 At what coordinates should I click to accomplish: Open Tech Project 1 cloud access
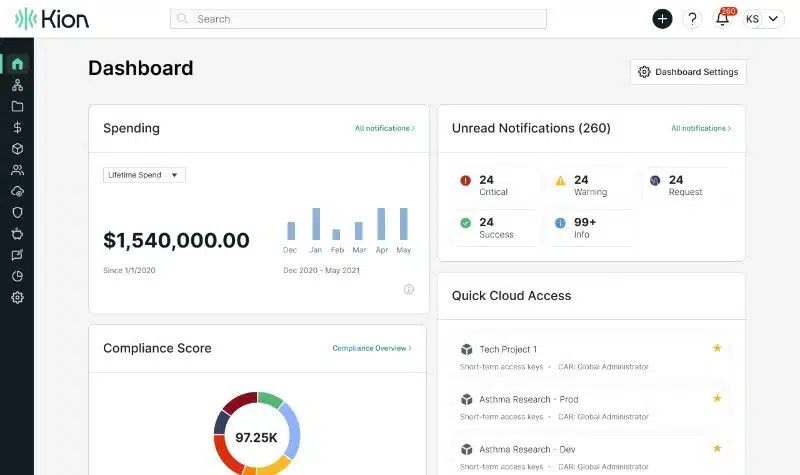(x=591, y=357)
